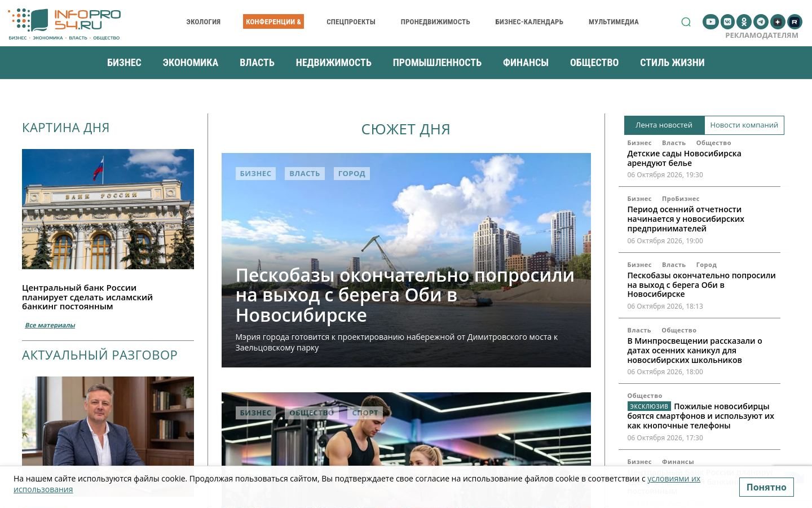Open the Пронедвижимость menu item
This screenshot has width=812, height=508.
pyautogui.click(x=435, y=22)
